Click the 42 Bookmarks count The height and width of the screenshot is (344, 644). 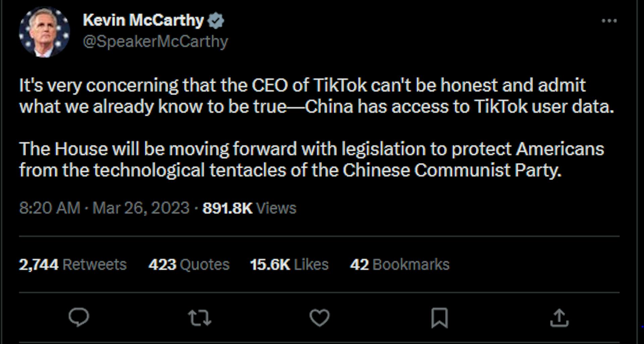(x=399, y=264)
